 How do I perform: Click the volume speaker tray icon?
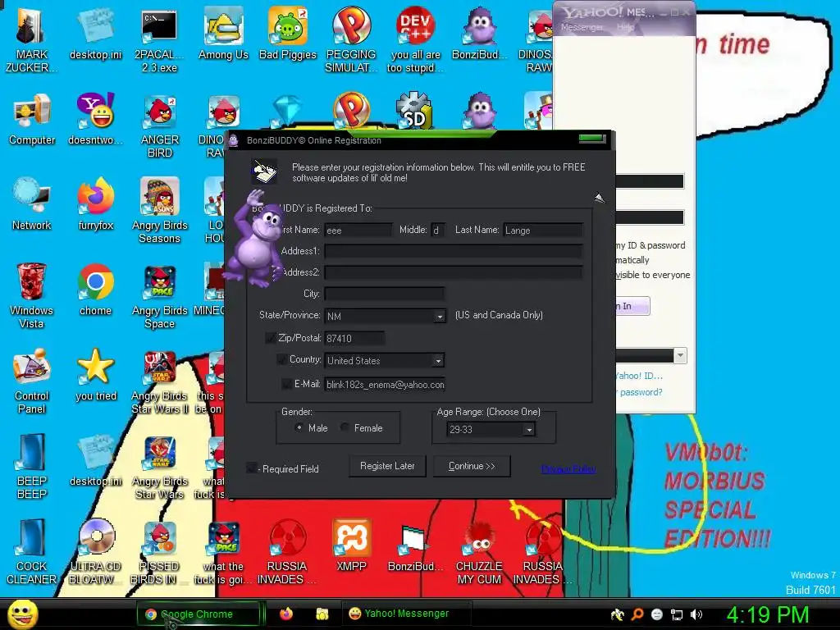point(696,614)
